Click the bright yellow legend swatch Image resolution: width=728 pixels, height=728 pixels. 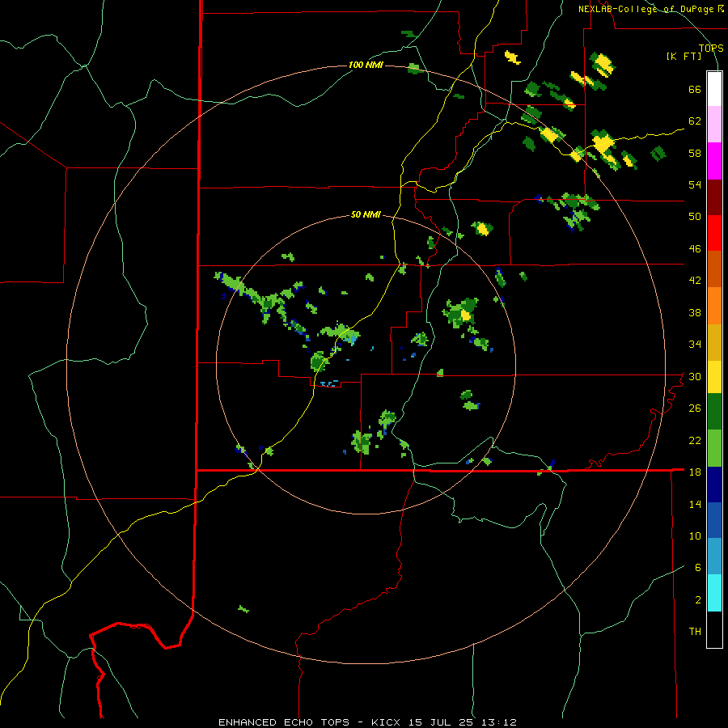[714, 377]
